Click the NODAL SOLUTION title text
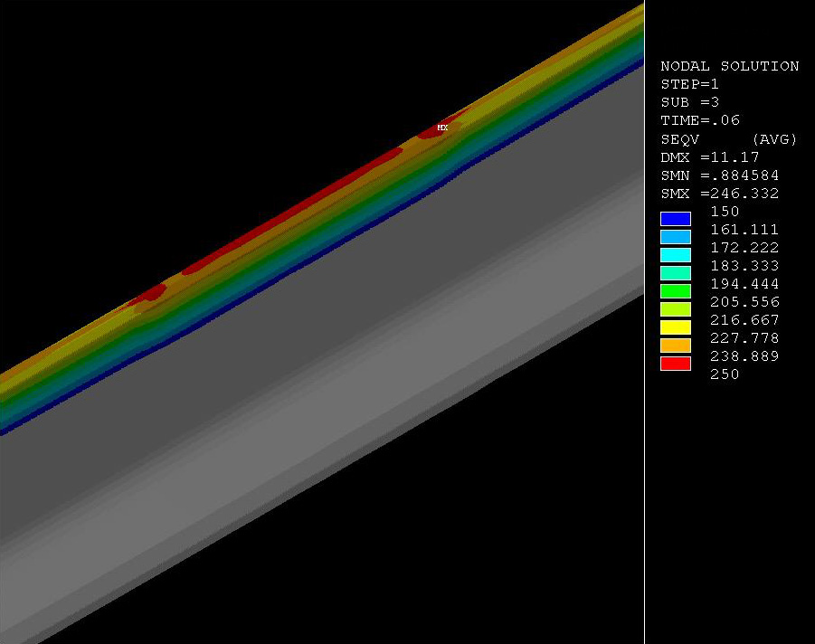The height and width of the screenshot is (644, 815). [729, 66]
